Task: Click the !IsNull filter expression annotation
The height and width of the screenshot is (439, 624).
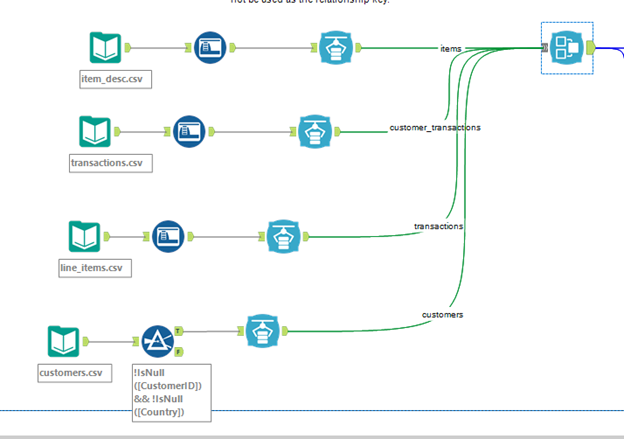Action: (x=172, y=392)
